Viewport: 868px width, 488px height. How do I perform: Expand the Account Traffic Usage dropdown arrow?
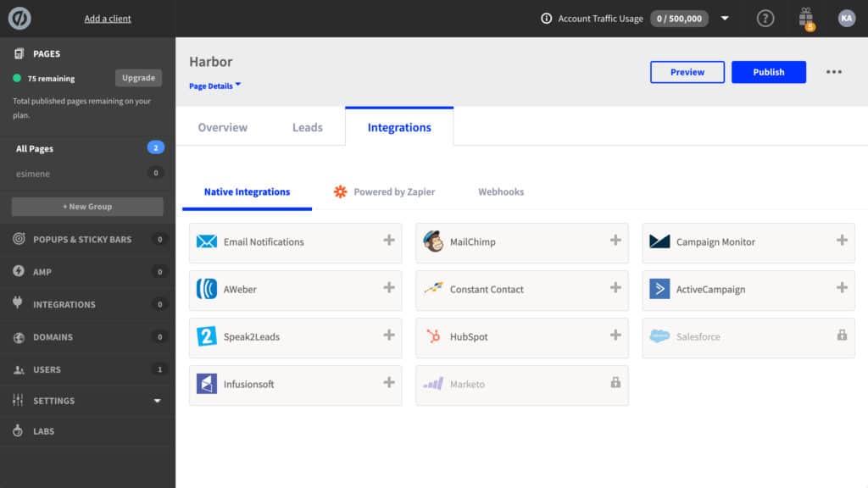[725, 19]
